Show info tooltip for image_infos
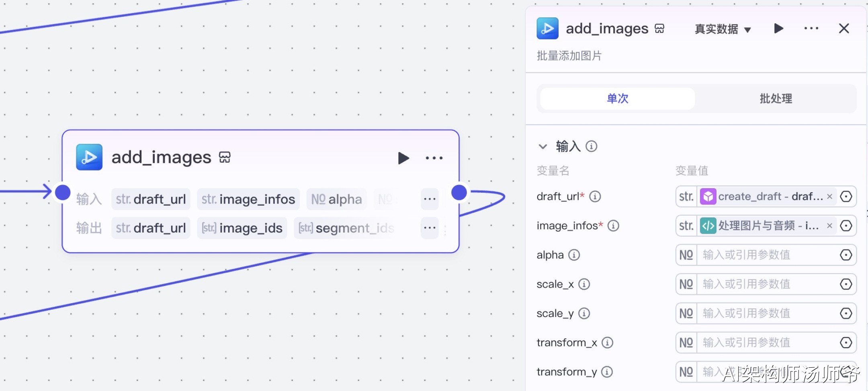The height and width of the screenshot is (391, 868). [613, 226]
